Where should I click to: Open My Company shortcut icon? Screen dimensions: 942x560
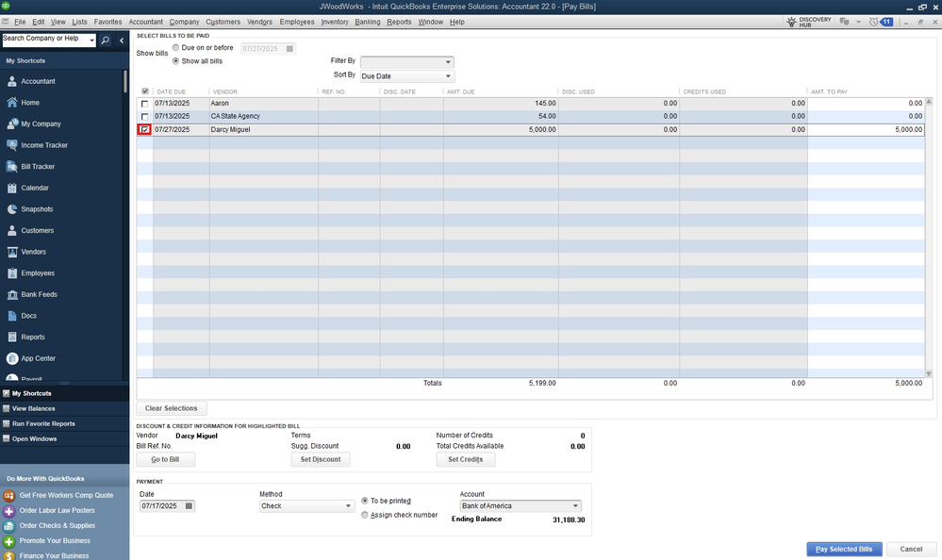(x=12, y=124)
